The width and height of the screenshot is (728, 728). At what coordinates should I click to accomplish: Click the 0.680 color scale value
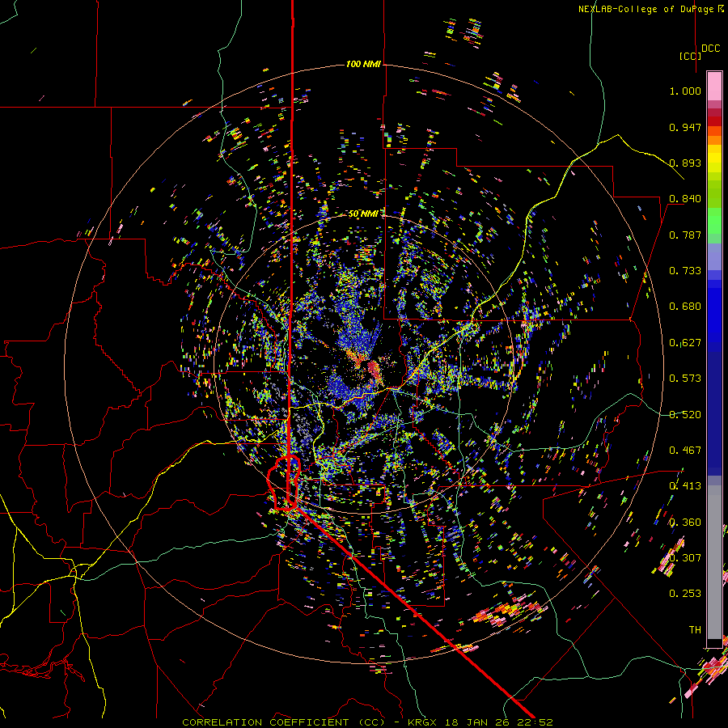tap(685, 307)
